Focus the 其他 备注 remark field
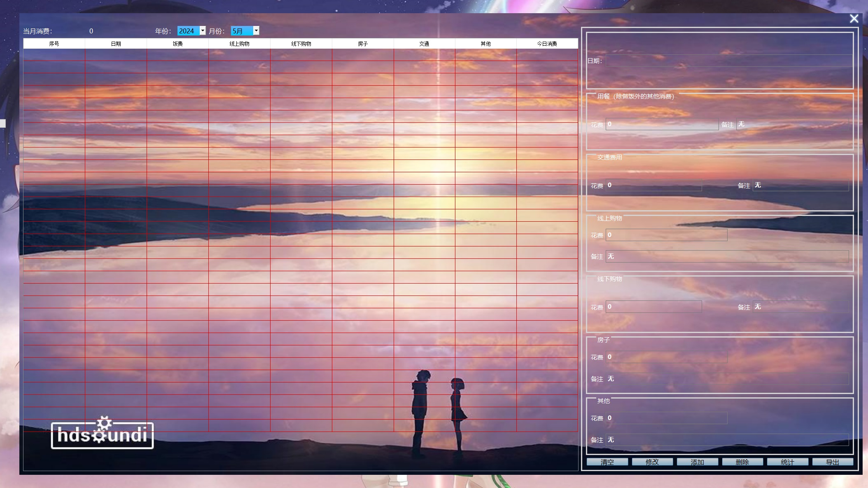The image size is (868, 488). tap(727, 440)
